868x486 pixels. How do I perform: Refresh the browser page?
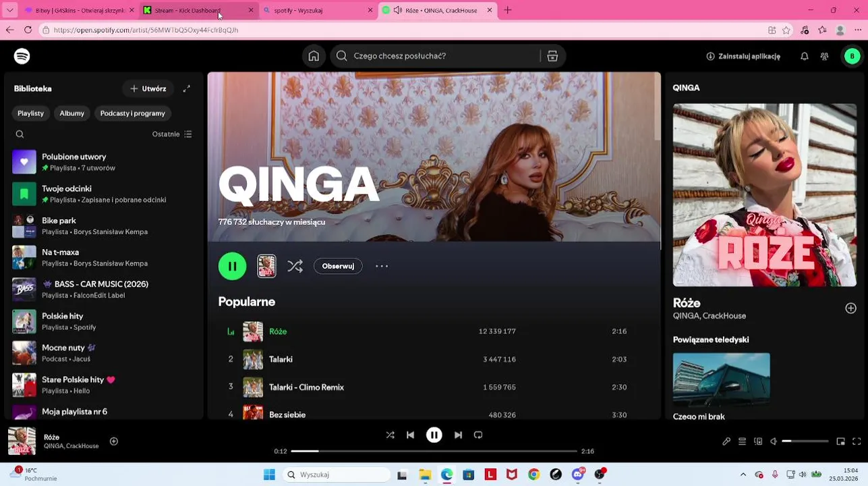pos(28,30)
